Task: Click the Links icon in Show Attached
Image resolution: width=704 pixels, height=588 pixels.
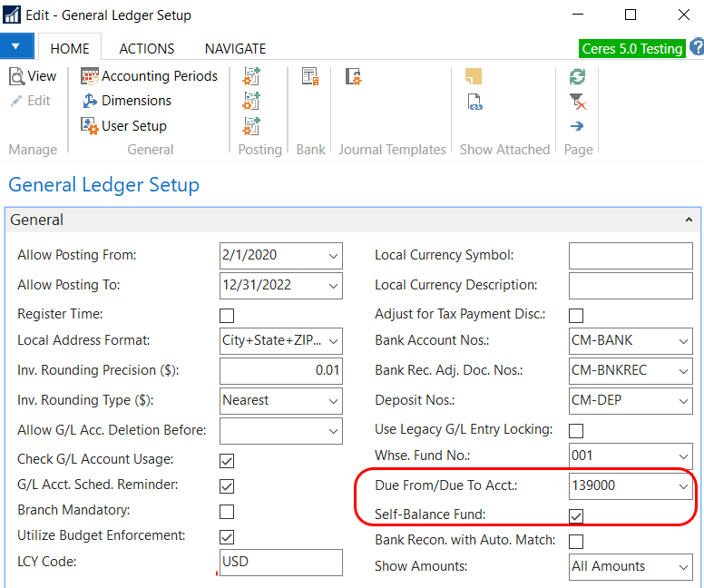Action: [x=474, y=102]
